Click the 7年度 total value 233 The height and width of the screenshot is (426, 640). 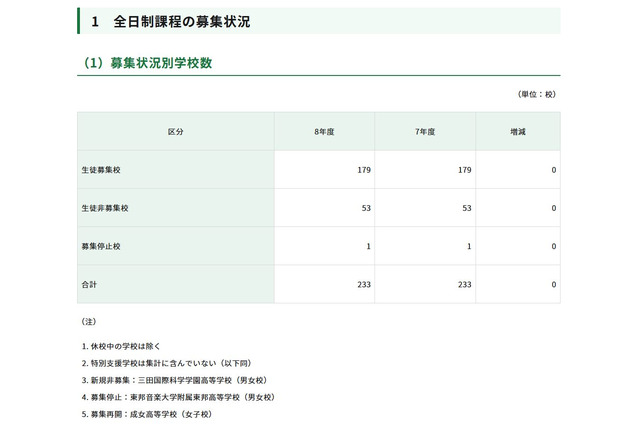point(463,284)
